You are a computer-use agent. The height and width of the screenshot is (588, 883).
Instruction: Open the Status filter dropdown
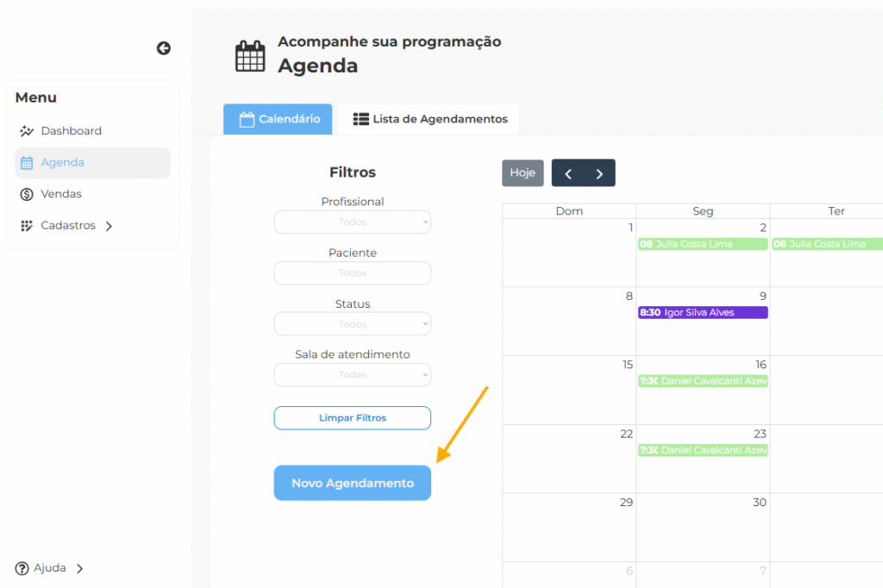pos(352,324)
